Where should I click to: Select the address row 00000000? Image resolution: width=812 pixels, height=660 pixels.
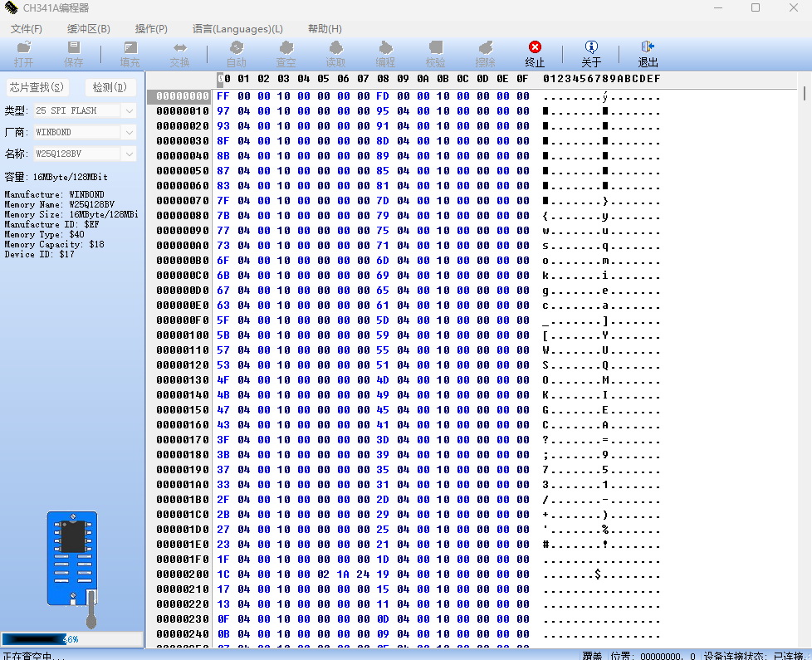tap(183, 96)
